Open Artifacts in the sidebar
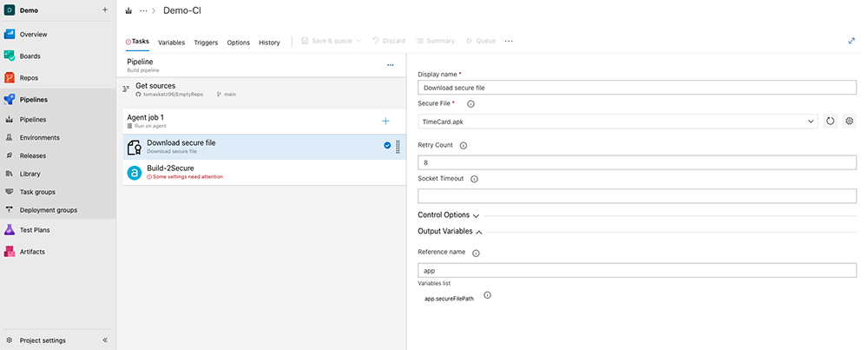 tap(32, 252)
